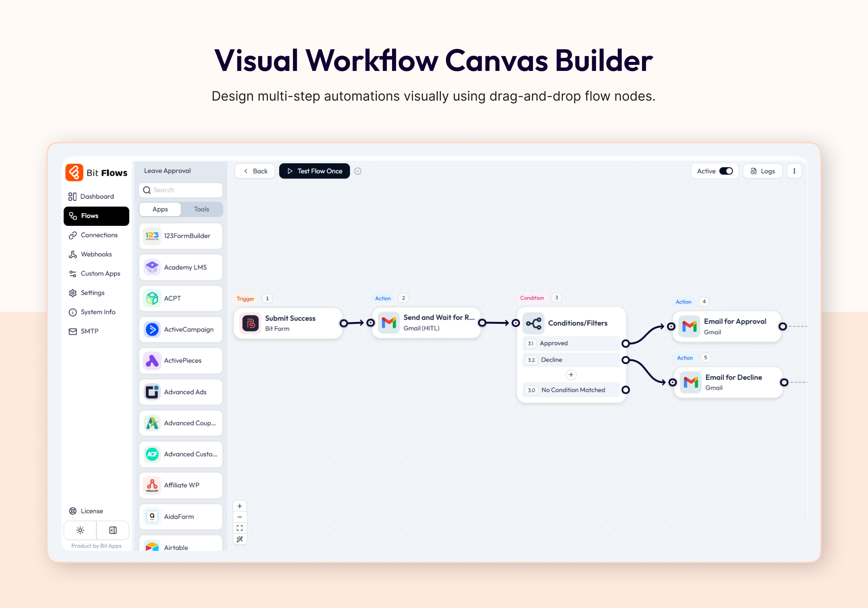Zoom out on the canvas
The width and height of the screenshot is (868, 608).
click(240, 517)
